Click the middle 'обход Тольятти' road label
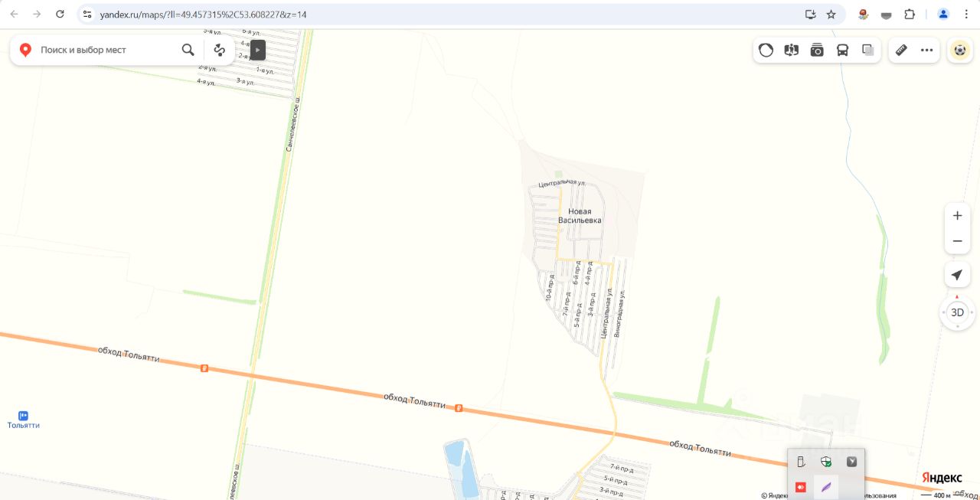The image size is (980, 500). pyautogui.click(x=414, y=400)
